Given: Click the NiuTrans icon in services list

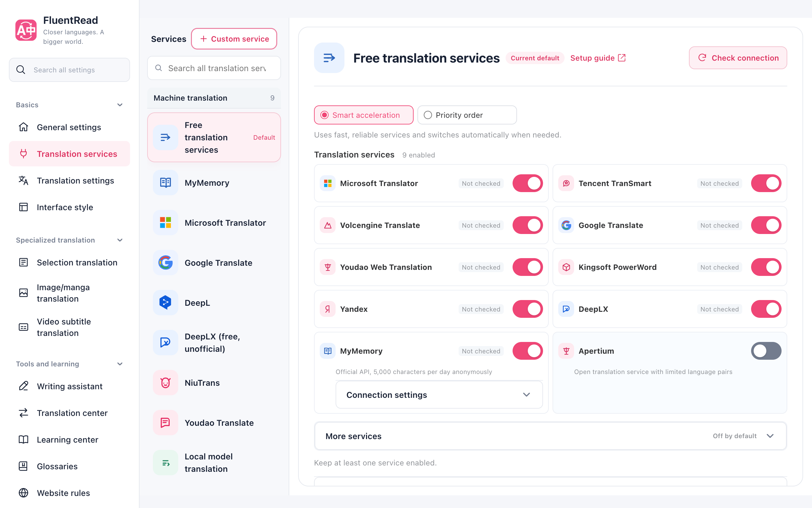Looking at the screenshot, I should coord(166,382).
